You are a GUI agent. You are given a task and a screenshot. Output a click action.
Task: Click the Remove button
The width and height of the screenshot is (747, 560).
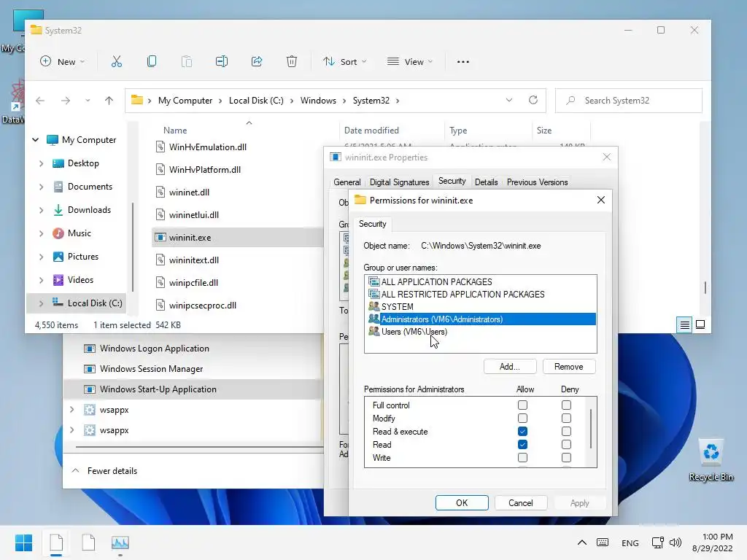point(569,367)
